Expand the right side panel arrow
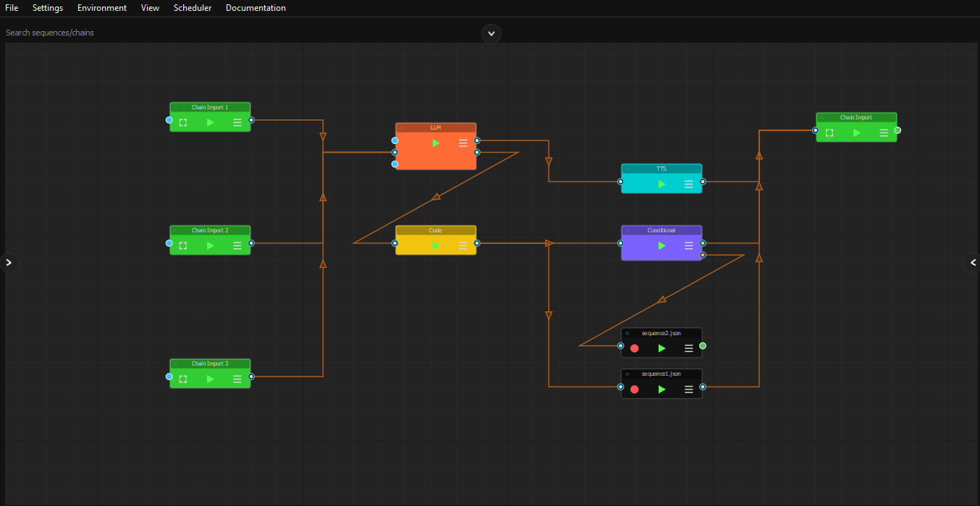This screenshot has width=980, height=506. pos(972,262)
